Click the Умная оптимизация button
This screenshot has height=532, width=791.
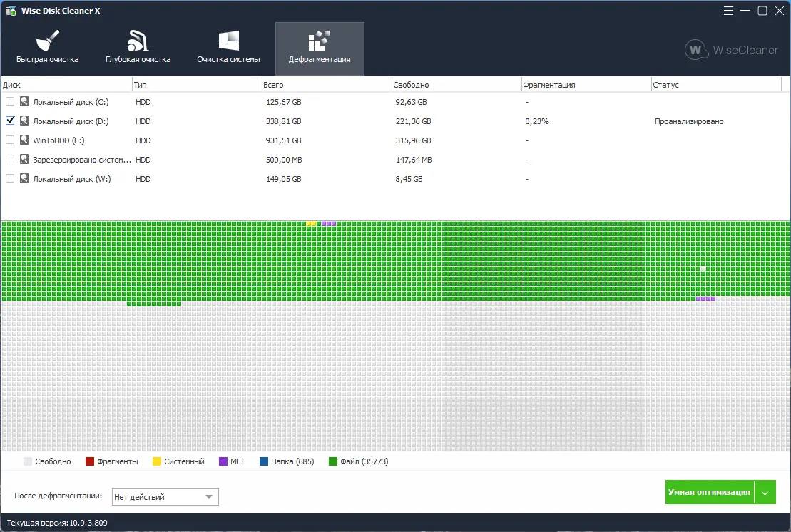[x=709, y=492]
